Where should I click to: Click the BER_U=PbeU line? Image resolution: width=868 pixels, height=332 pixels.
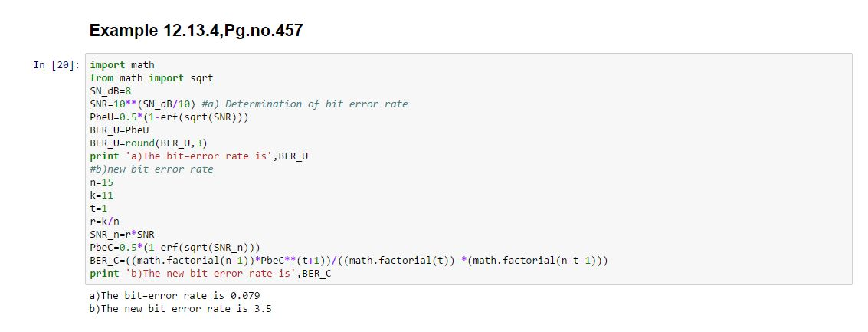pos(119,130)
